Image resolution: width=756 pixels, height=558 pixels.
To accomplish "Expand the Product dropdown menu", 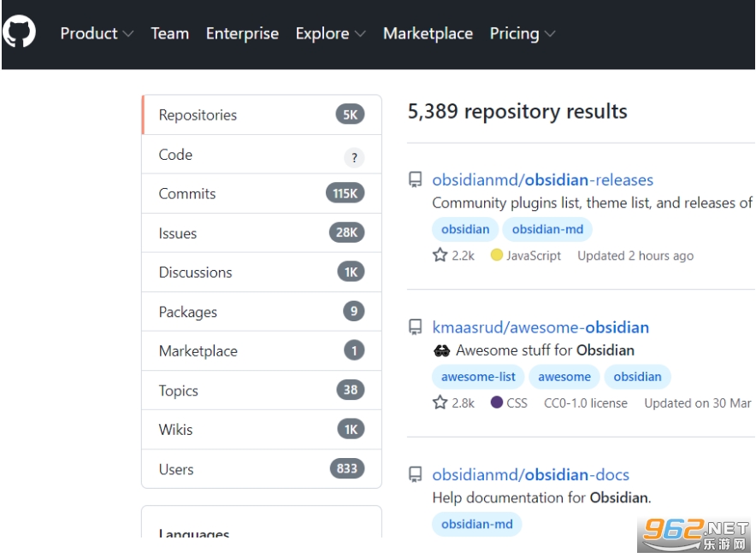I will [x=97, y=33].
